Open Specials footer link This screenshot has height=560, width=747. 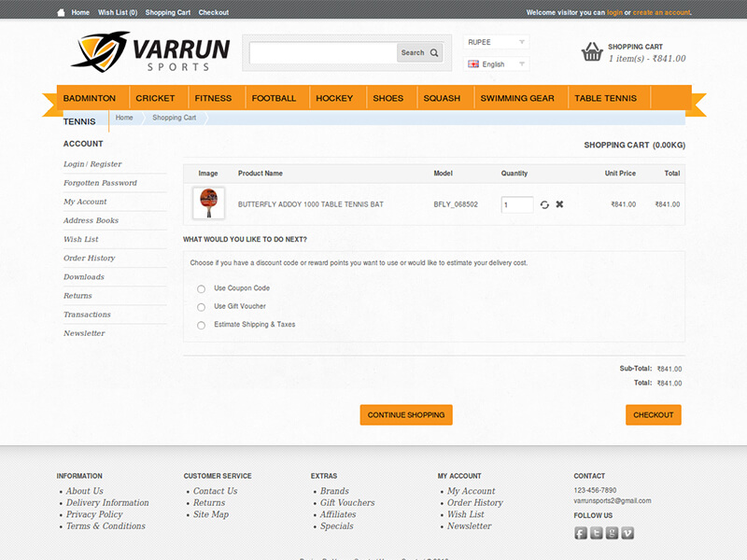coord(337,526)
